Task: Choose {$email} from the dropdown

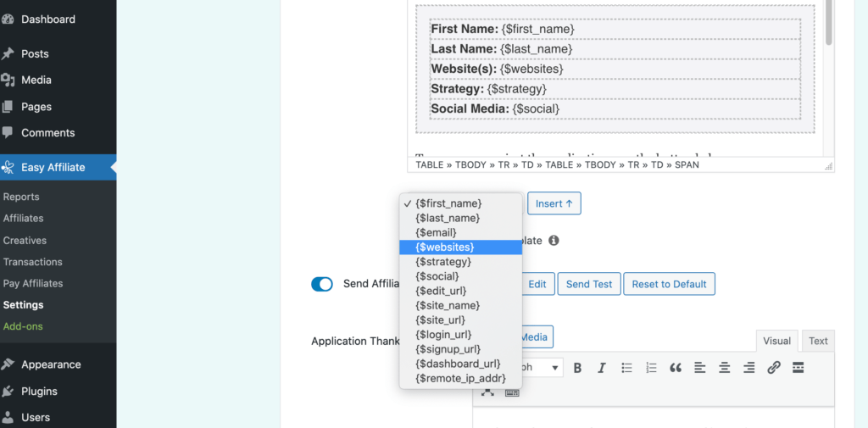Action: point(460,232)
